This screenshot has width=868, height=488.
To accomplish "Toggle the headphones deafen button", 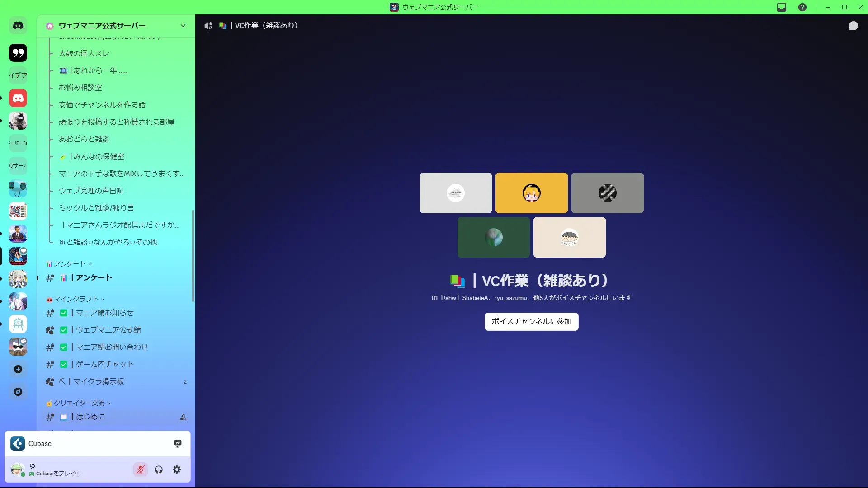I will point(159,469).
